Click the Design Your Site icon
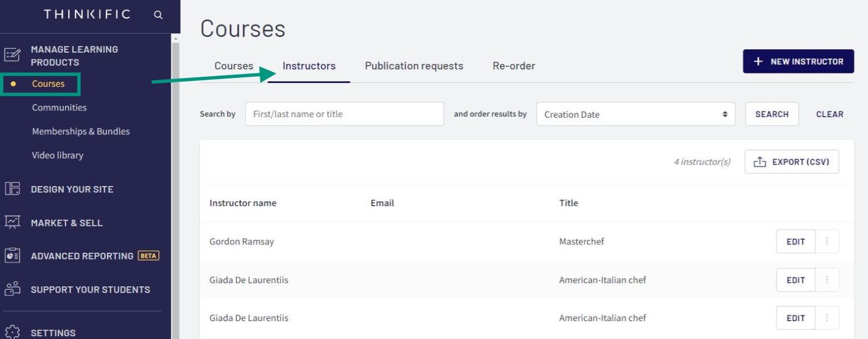868x339 pixels. coord(12,189)
